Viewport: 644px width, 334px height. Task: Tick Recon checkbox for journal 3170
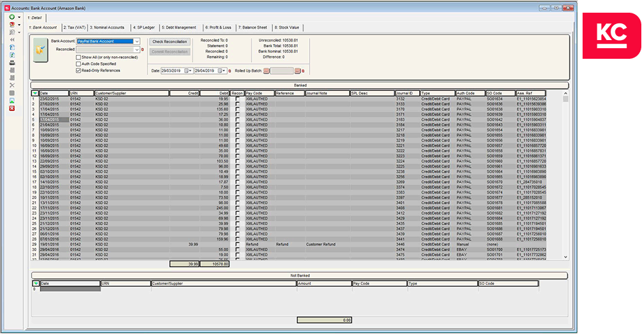tap(238, 110)
